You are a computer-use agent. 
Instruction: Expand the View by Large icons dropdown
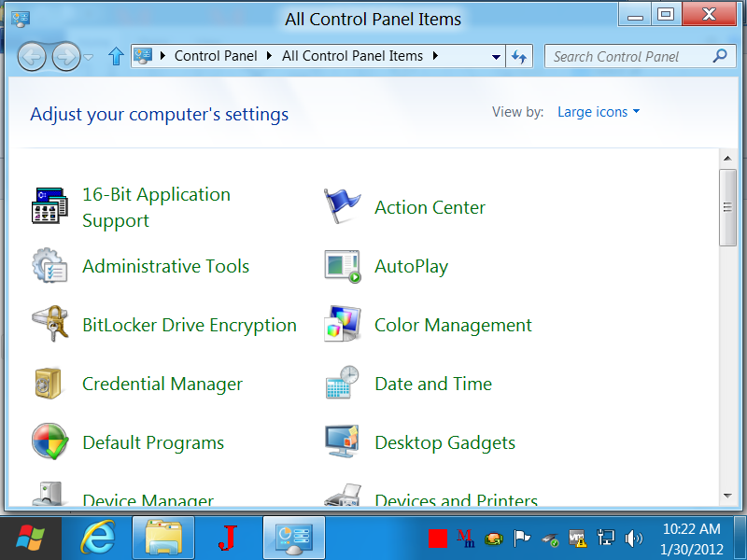599,112
